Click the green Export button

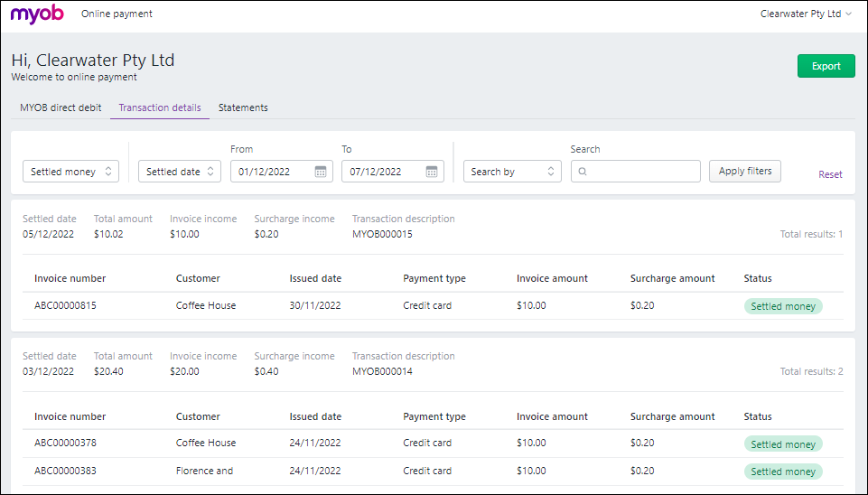click(826, 66)
